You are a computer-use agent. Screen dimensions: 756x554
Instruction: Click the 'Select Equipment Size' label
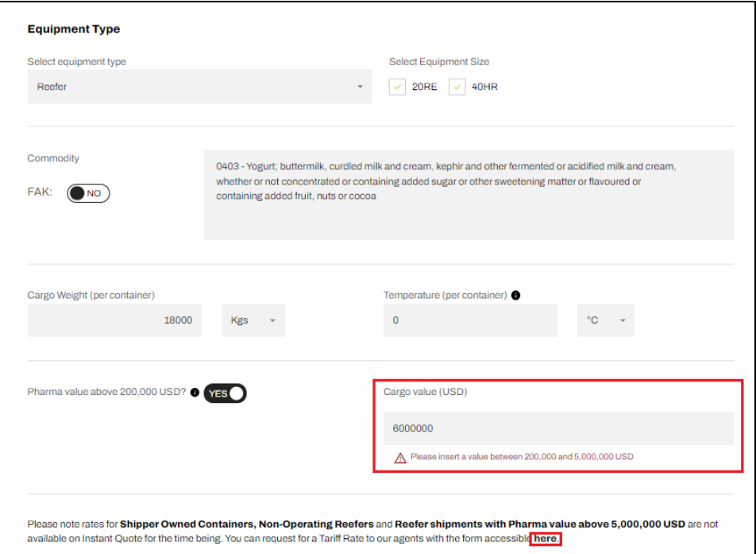[x=439, y=62]
